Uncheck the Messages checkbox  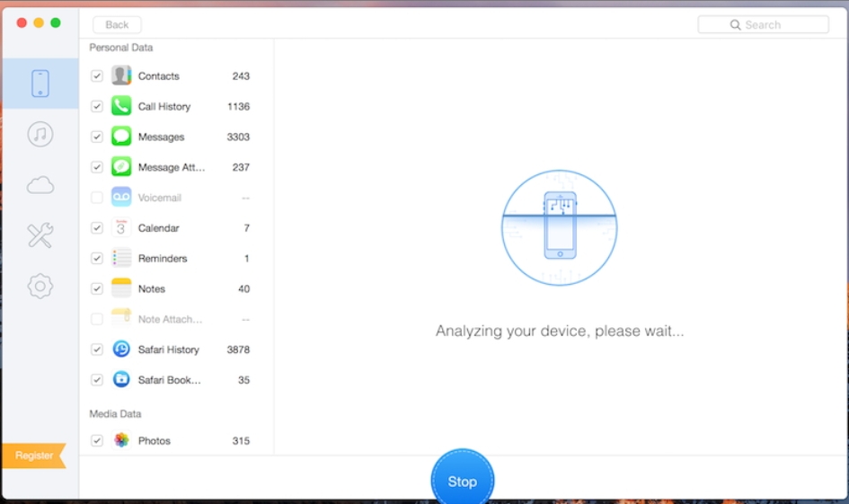(97, 137)
